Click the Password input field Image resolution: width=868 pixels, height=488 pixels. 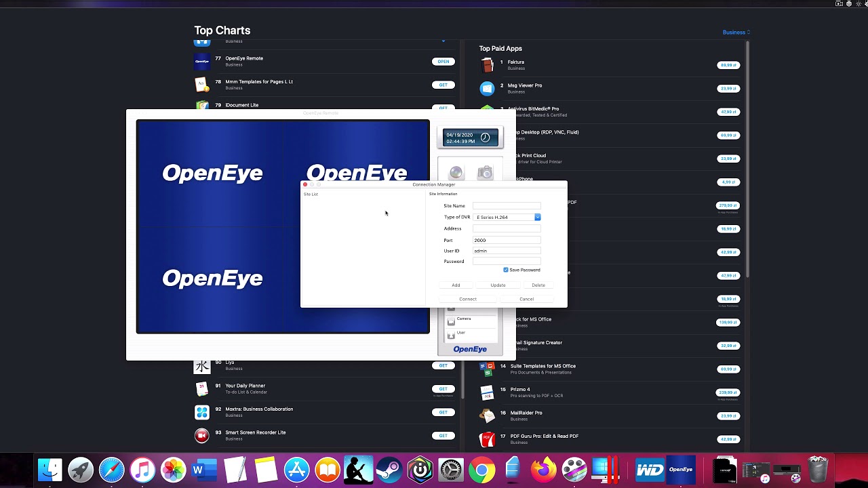point(507,262)
